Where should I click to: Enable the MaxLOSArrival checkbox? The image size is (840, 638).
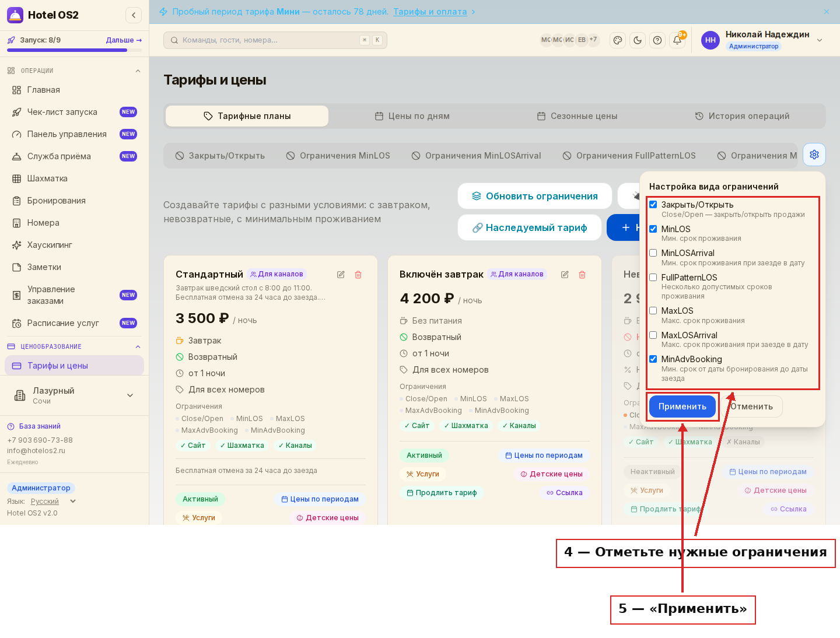pyautogui.click(x=653, y=335)
